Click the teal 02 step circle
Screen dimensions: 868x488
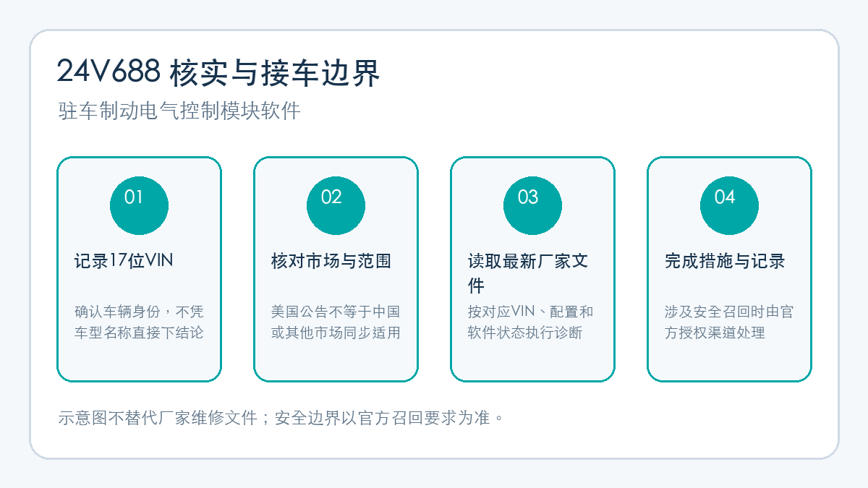point(336,205)
